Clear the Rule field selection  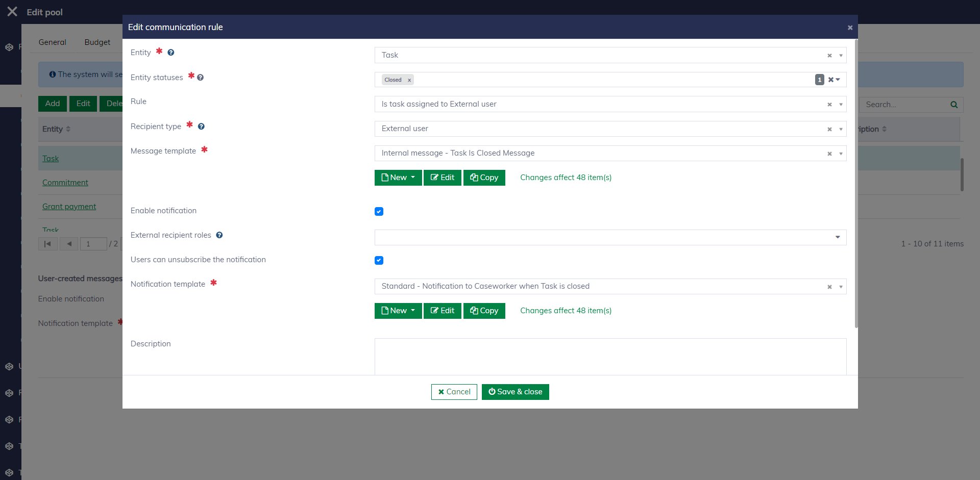point(829,105)
